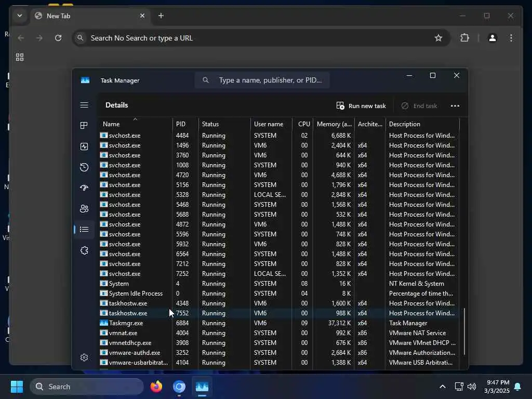Click taskbar Search box
This screenshot has height=399, width=532.
pyautogui.click(x=87, y=387)
